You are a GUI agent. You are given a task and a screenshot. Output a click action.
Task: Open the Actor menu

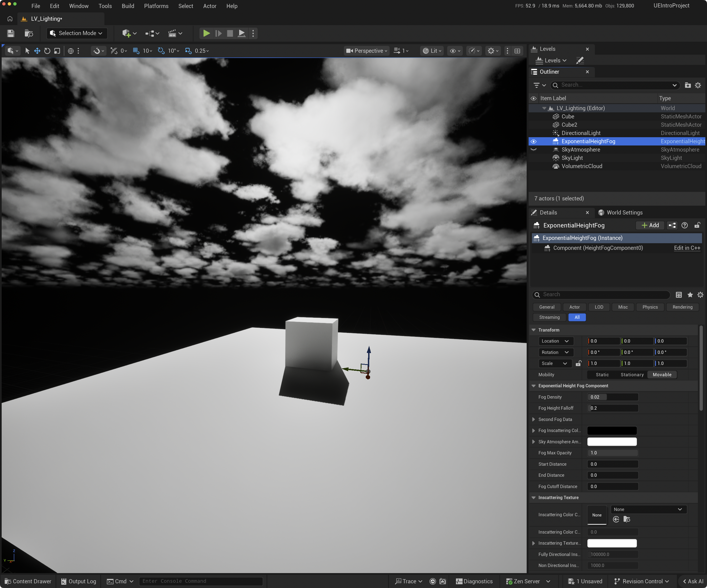210,6
